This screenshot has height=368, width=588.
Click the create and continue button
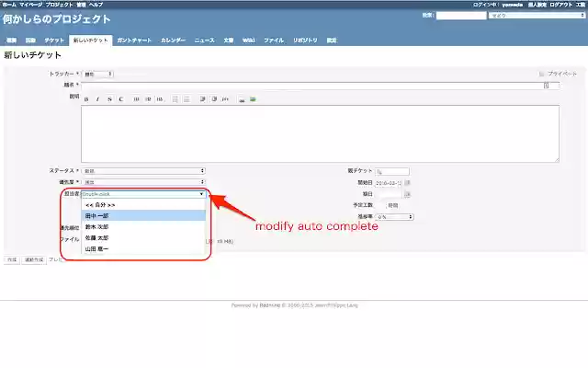tap(34, 259)
